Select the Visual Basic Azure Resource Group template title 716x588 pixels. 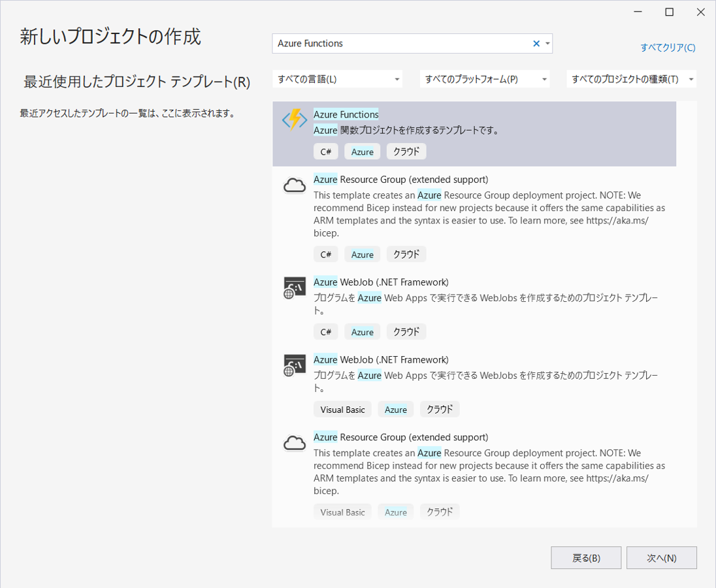tap(400, 437)
